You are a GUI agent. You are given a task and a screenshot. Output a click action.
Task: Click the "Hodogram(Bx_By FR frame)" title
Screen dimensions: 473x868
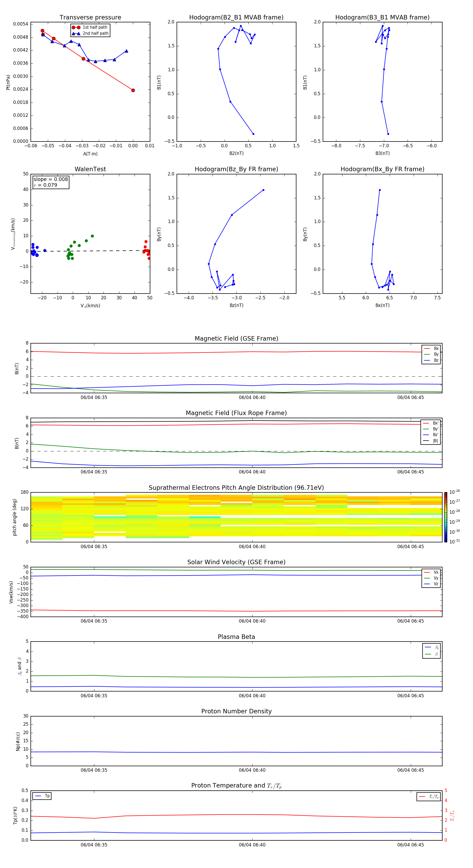[x=382, y=169]
